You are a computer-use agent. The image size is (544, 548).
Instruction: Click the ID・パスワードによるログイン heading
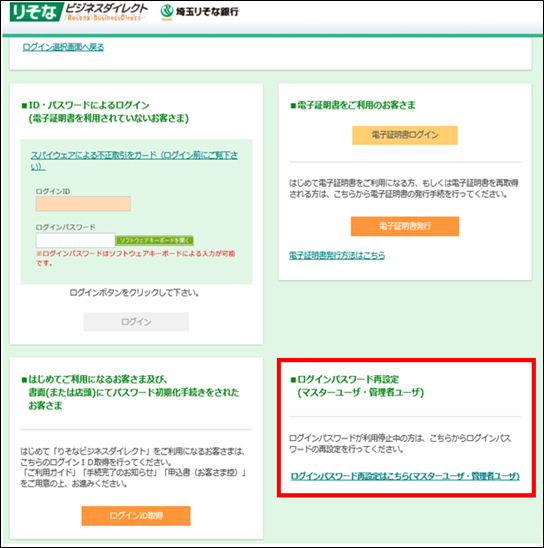(105, 112)
